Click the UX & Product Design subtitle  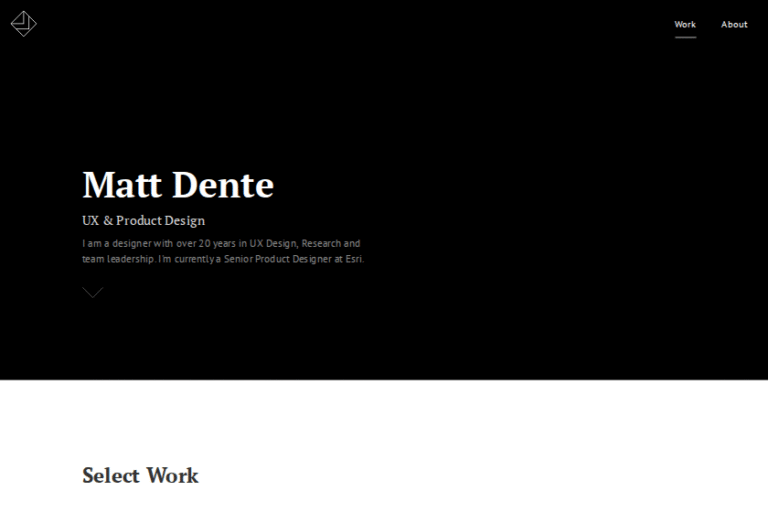143,221
